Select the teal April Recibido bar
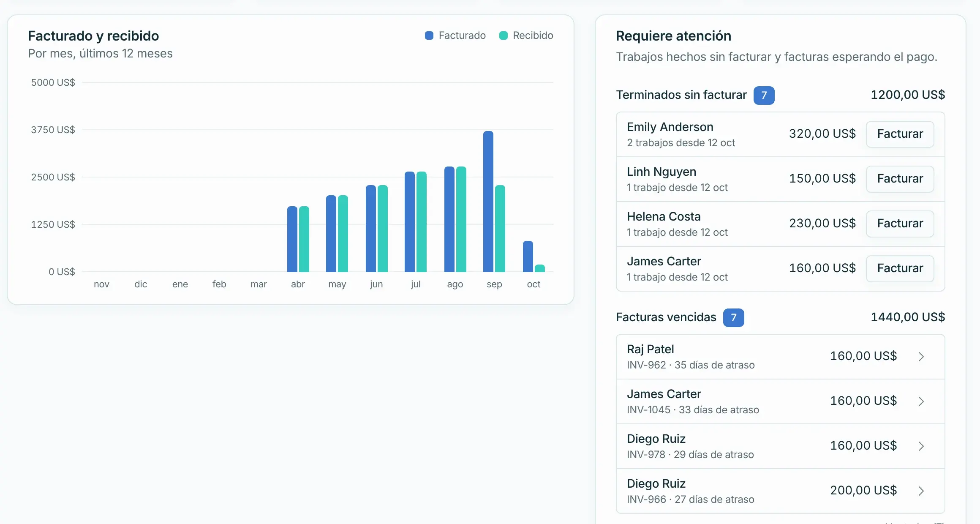Image resolution: width=980 pixels, height=524 pixels. click(304, 239)
